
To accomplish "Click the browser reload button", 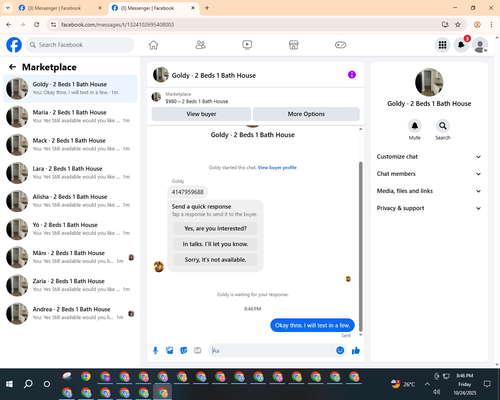I will click(x=37, y=25).
